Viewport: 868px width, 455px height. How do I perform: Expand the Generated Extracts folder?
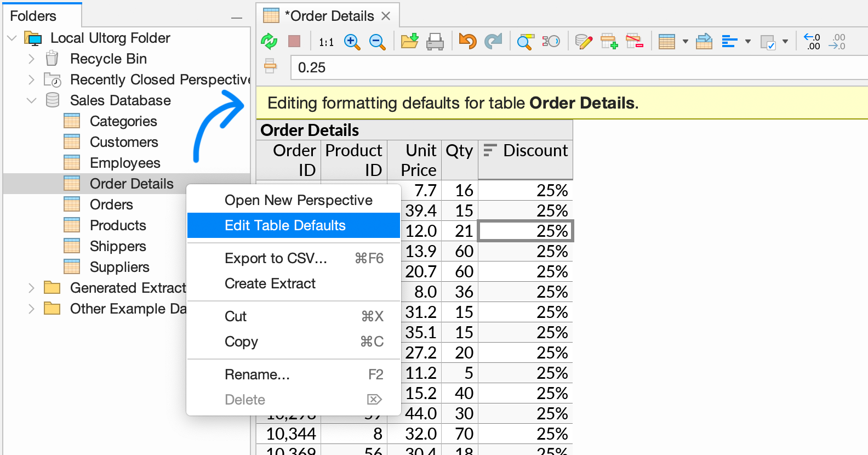point(31,288)
